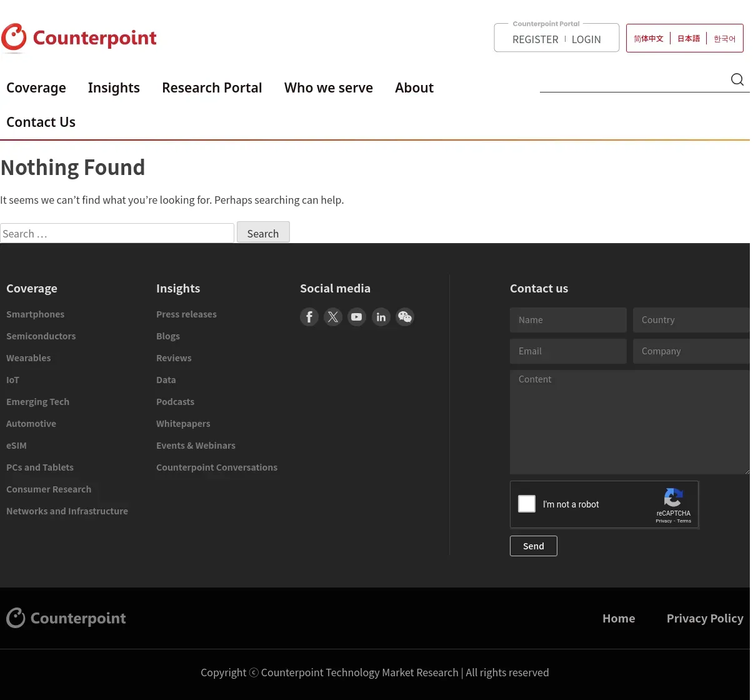
Task: Open PCs and Tablets footer link
Action: pos(40,467)
